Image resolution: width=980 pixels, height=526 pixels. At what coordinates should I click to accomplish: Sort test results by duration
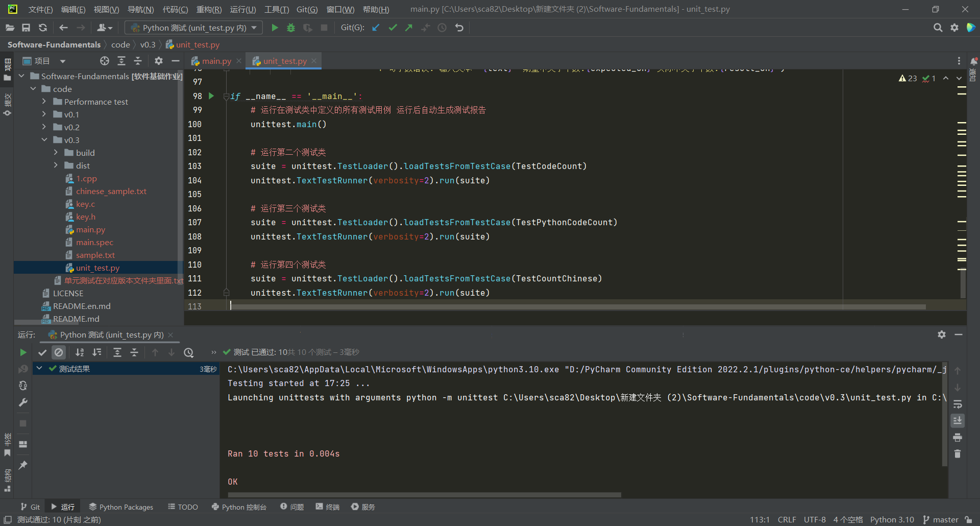point(96,352)
